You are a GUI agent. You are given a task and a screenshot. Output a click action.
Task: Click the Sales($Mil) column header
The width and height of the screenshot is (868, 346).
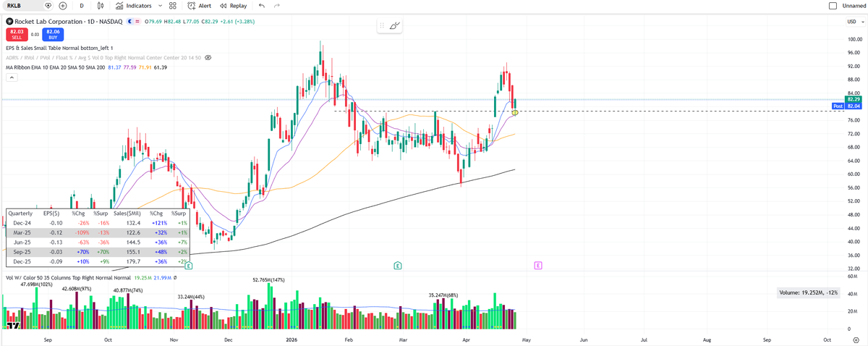pos(127,214)
